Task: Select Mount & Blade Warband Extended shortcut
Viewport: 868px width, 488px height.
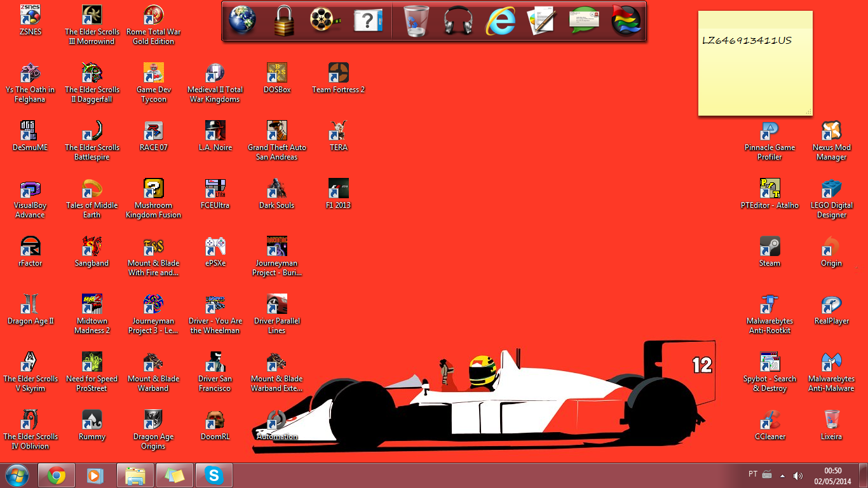Action: click(x=277, y=362)
